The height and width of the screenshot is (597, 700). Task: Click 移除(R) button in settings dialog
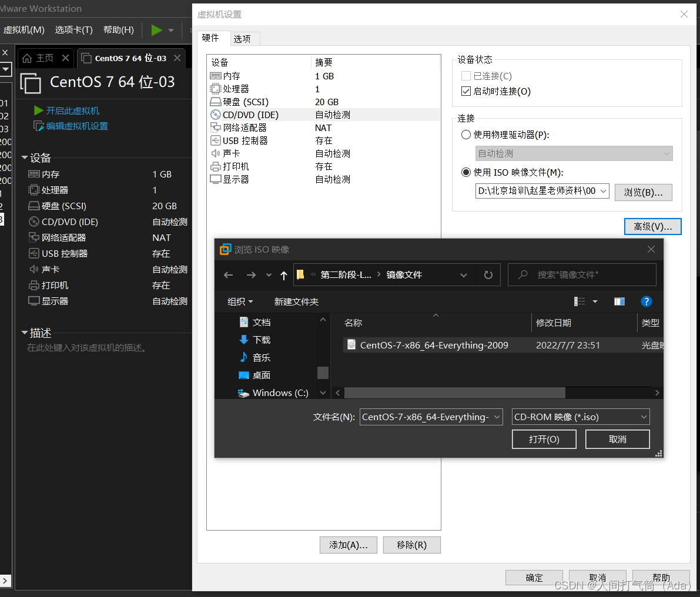click(x=411, y=545)
